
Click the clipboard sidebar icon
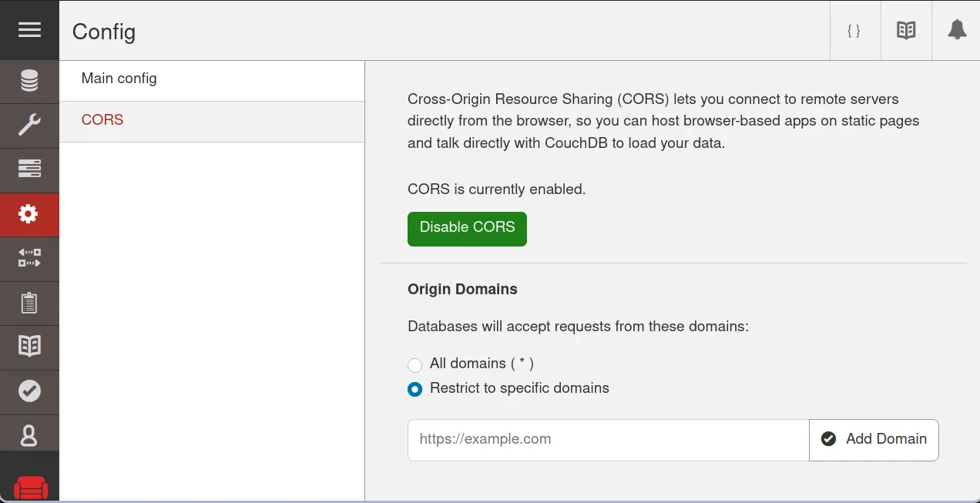[29, 303]
